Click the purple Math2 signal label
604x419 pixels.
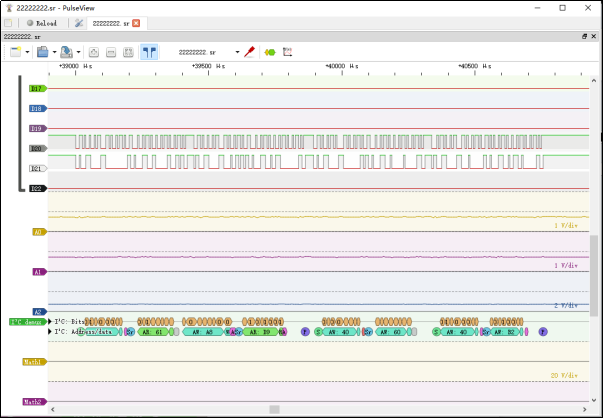pyautogui.click(x=33, y=402)
